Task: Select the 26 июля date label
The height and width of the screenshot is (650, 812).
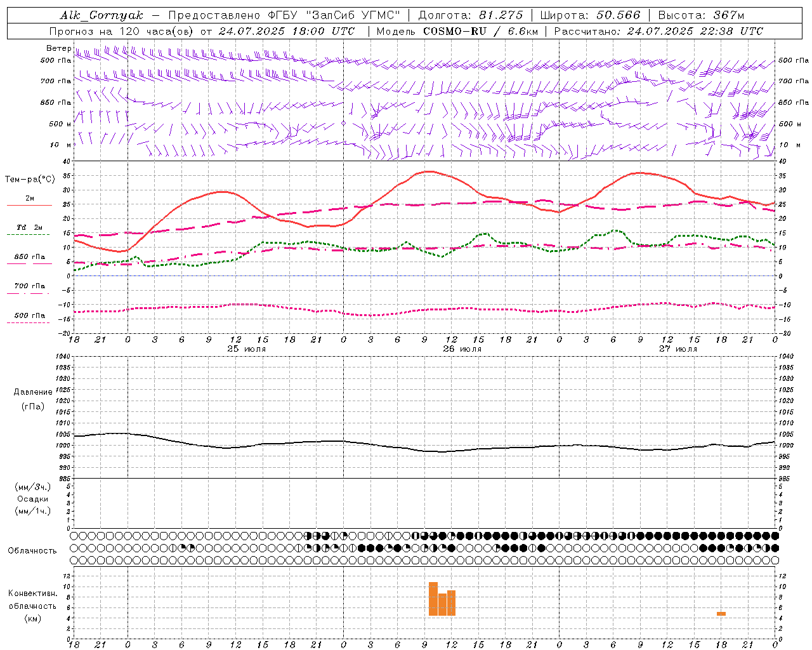Action: [462, 349]
